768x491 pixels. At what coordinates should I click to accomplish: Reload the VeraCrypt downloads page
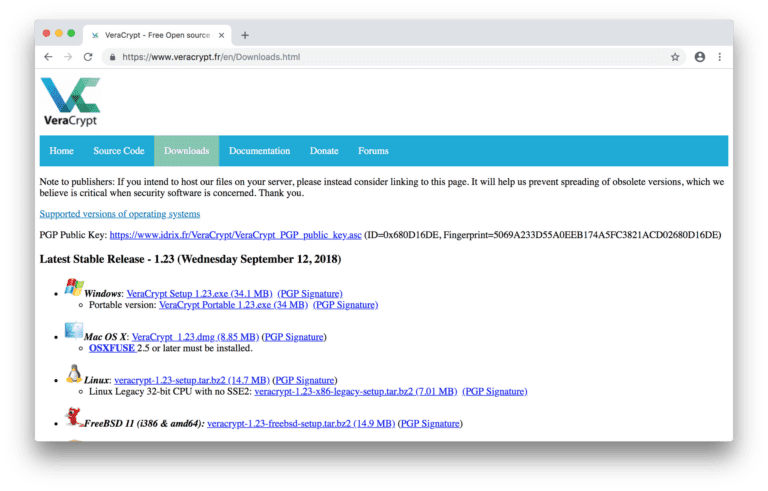[88, 57]
